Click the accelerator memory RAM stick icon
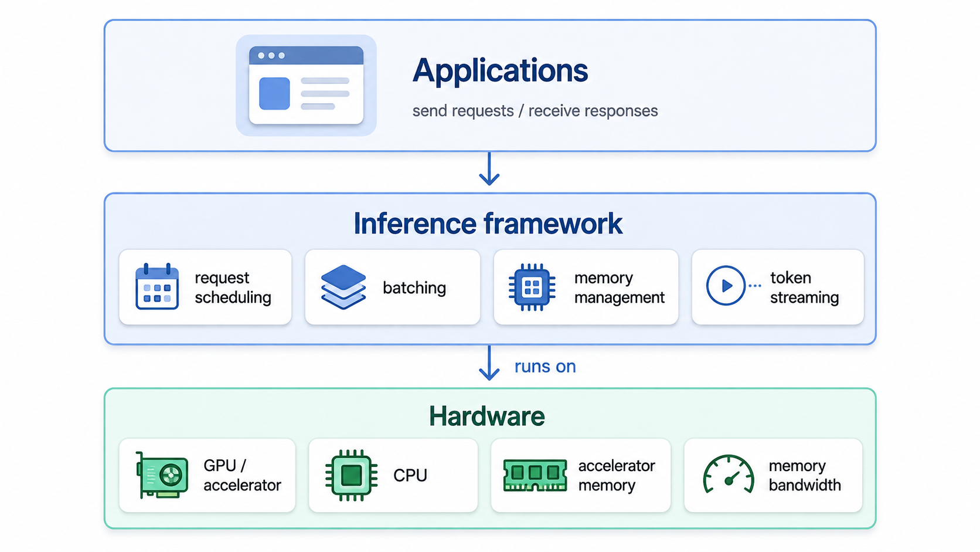Screen dimensions: 980x552 (535, 475)
